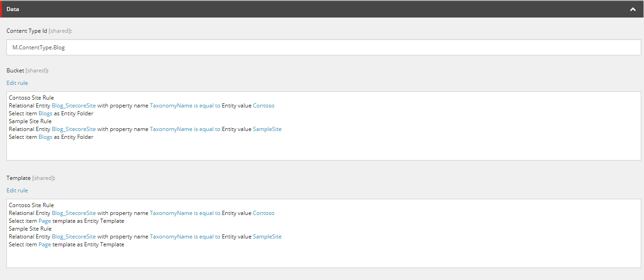Click the Data section header title
Image resolution: width=644 pixels, height=280 pixels.
pyautogui.click(x=13, y=9)
